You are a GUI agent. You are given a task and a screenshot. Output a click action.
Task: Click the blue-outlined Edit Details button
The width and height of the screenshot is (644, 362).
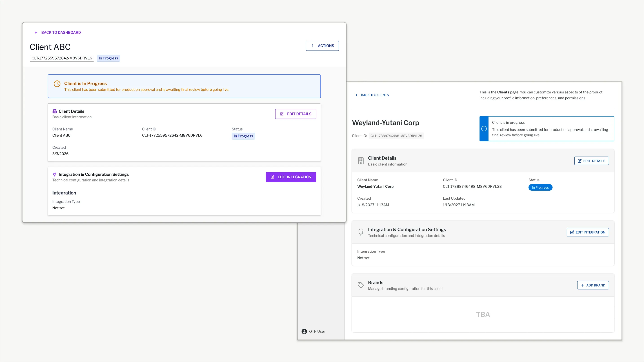pyautogui.click(x=591, y=161)
